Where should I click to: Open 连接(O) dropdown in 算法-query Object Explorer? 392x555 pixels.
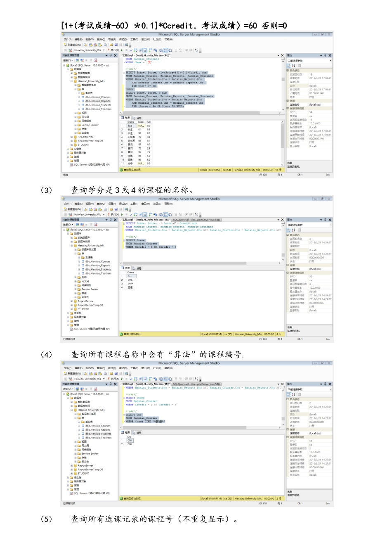[68, 389]
